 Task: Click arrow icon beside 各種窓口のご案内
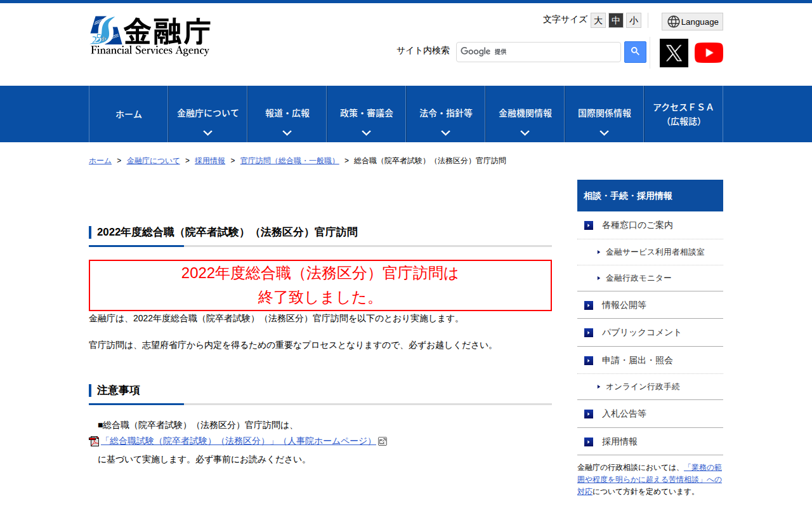point(589,225)
